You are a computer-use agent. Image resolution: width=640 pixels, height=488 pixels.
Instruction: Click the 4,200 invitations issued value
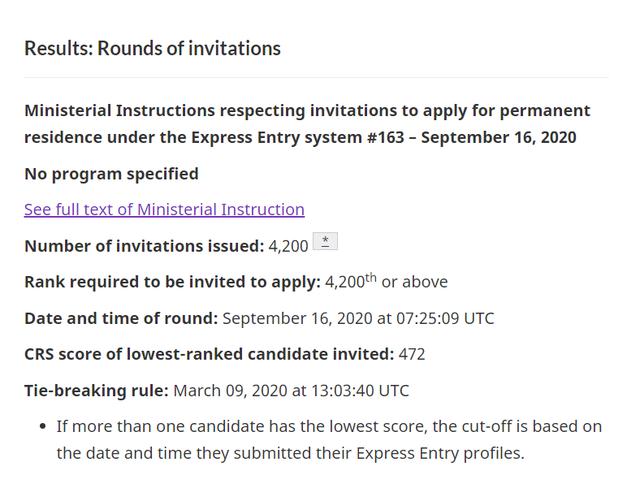point(288,246)
